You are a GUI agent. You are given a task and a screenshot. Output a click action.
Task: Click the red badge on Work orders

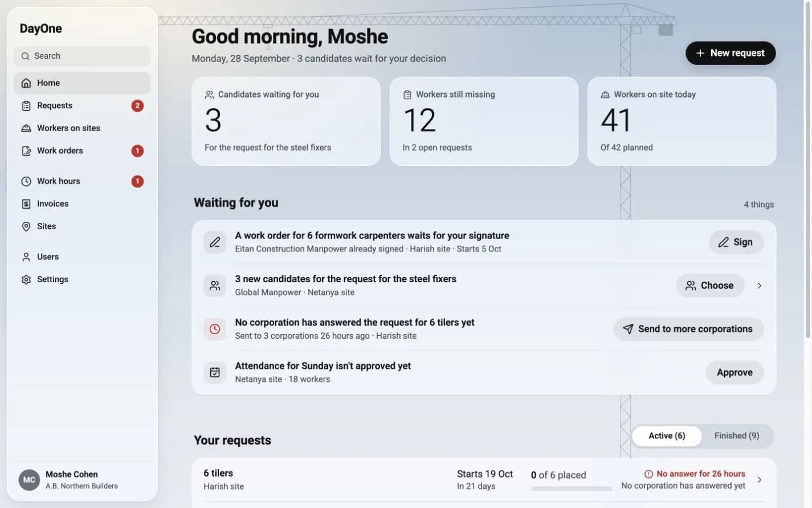click(137, 151)
